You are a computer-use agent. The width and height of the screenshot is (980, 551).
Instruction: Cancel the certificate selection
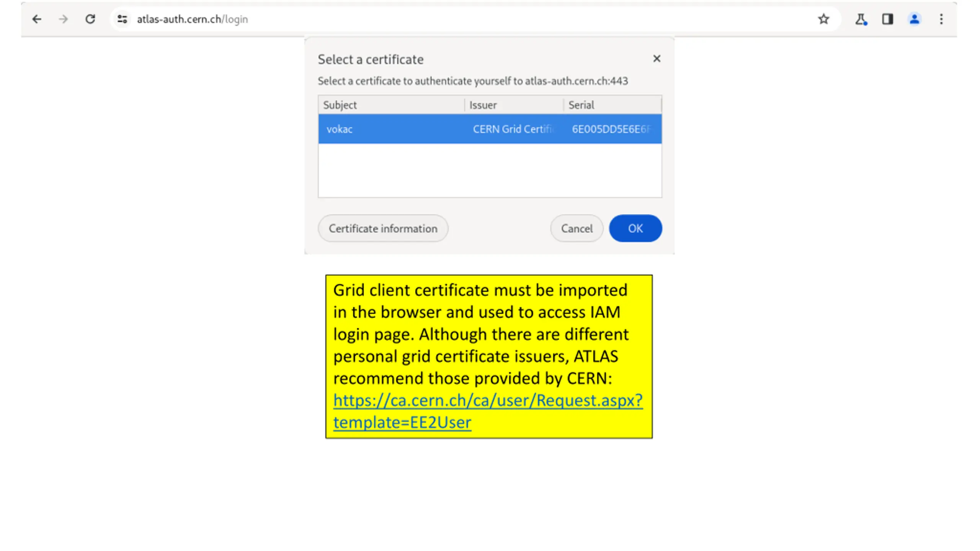[x=577, y=228]
